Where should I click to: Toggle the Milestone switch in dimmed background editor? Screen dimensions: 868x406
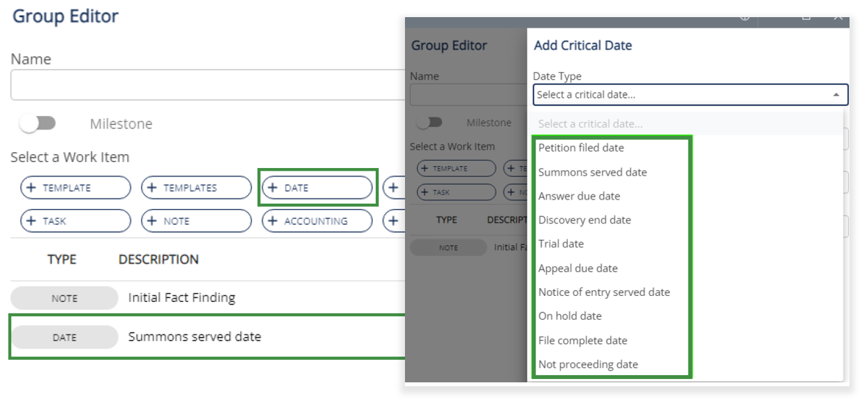tap(429, 123)
